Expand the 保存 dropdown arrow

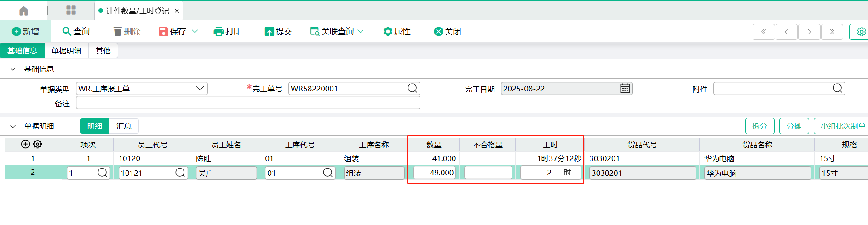click(x=195, y=31)
